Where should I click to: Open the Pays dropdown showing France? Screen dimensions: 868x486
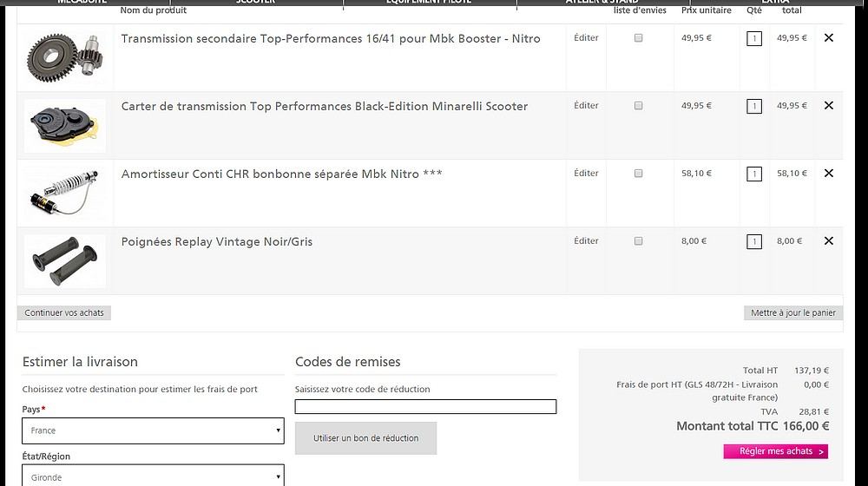(153, 430)
